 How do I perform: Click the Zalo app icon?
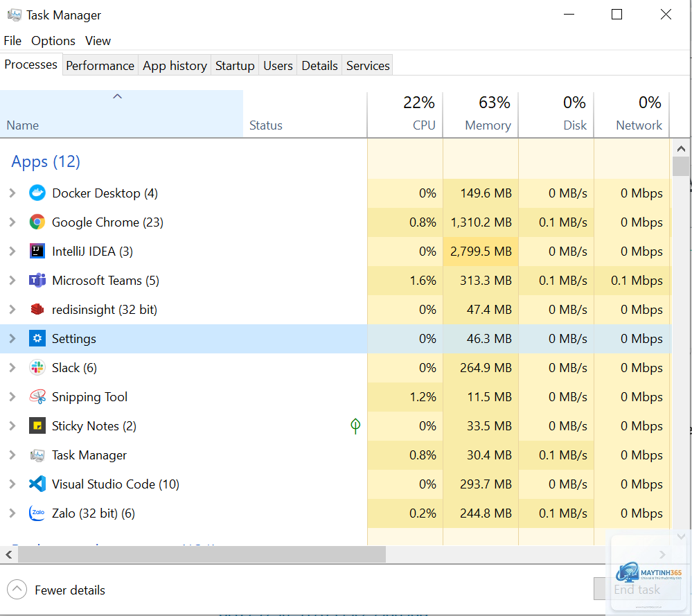[37, 513]
